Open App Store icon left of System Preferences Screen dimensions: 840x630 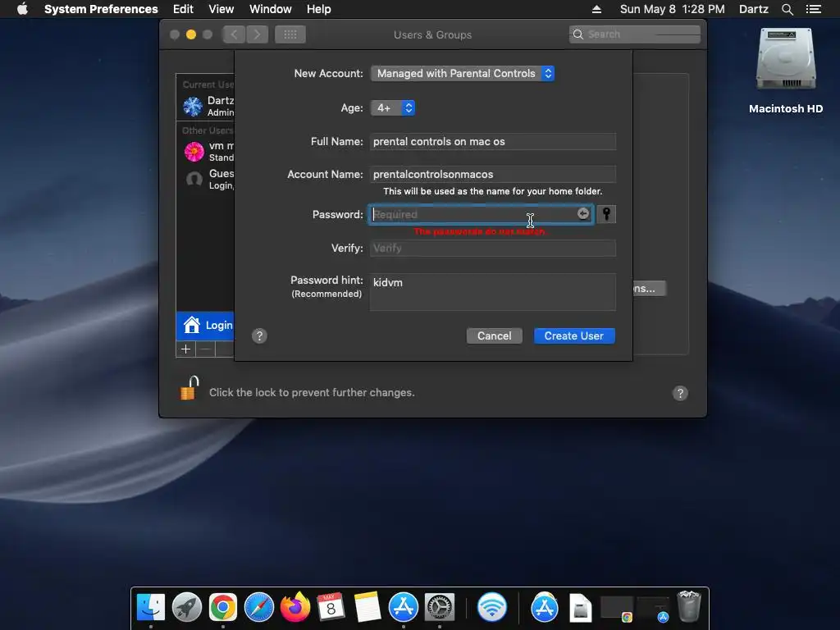tap(404, 608)
